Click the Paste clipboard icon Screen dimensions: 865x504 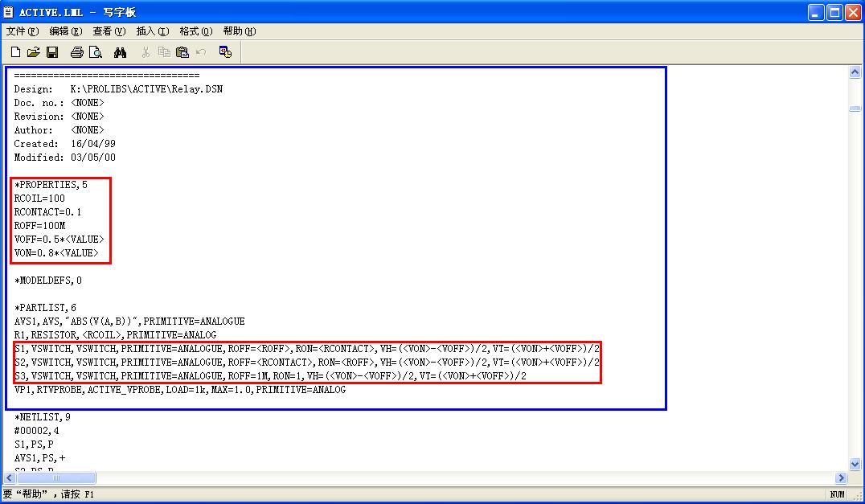coord(182,52)
